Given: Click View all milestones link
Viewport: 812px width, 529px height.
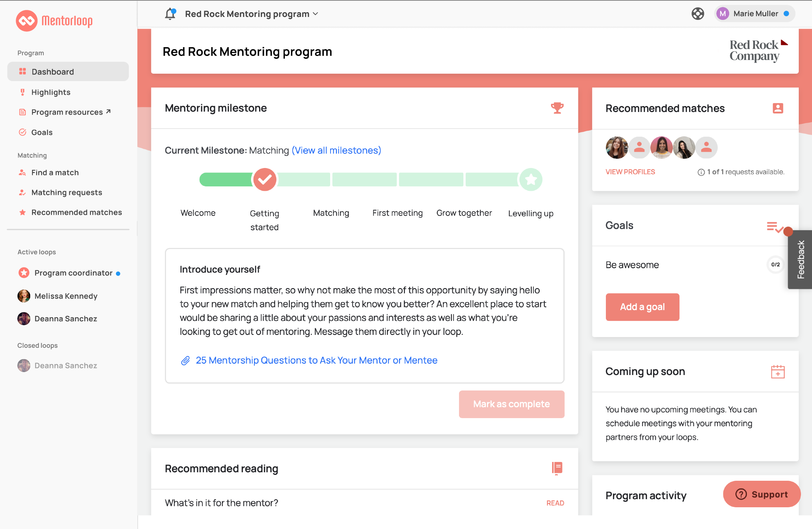Looking at the screenshot, I should (336, 150).
